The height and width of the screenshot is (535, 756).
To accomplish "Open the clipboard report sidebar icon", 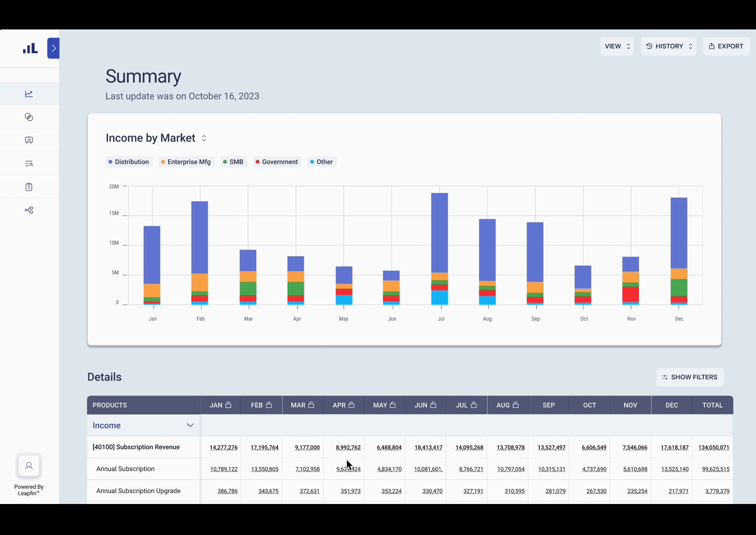I will pyautogui.click(x=29, y=187).
